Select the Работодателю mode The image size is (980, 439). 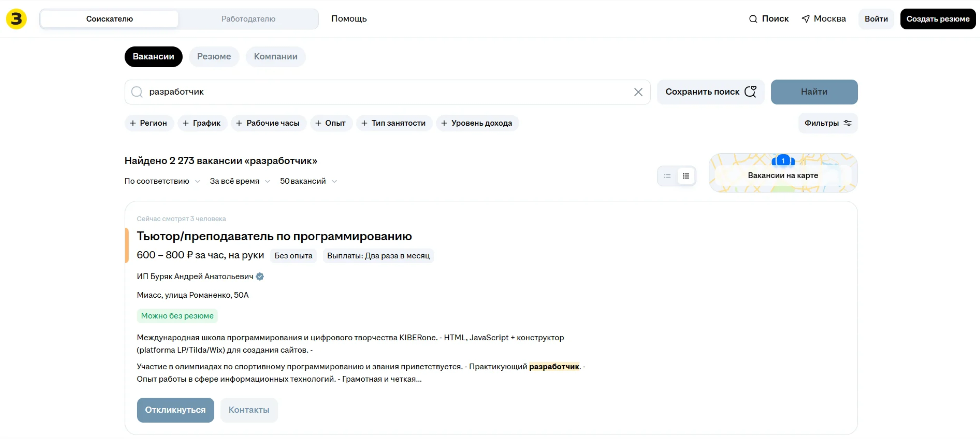(x=248, y=19)
